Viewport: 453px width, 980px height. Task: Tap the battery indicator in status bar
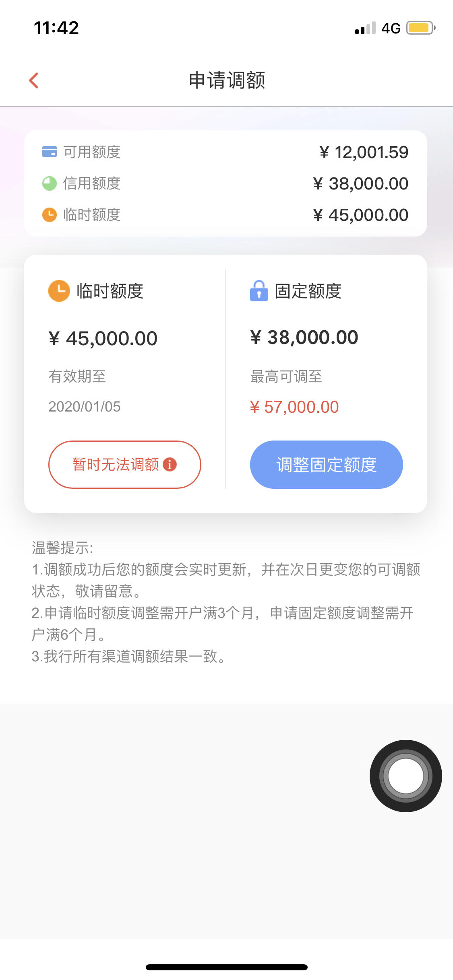click(421, 28)
